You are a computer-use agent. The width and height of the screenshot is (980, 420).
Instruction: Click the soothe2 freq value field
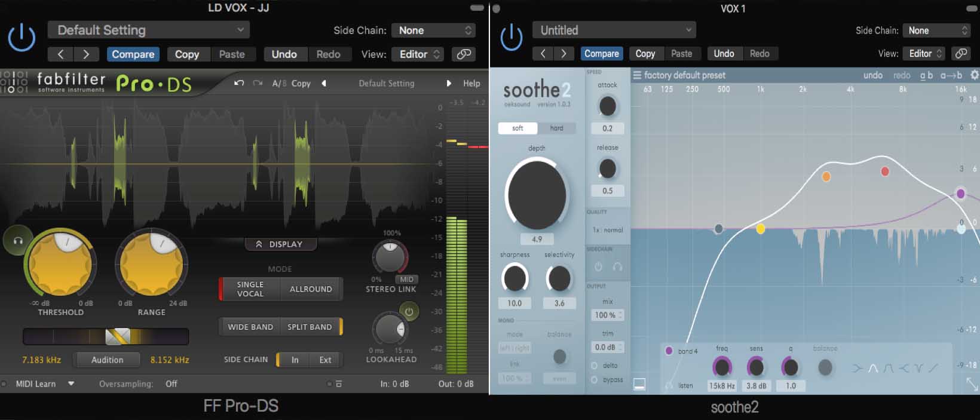pyautogui.click(x=722, y=386)
